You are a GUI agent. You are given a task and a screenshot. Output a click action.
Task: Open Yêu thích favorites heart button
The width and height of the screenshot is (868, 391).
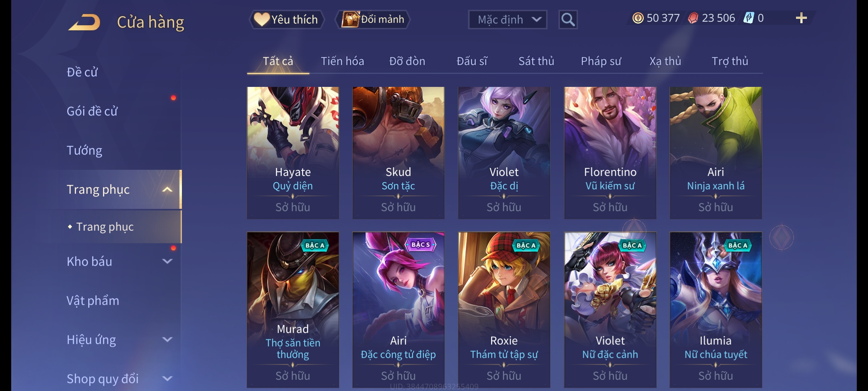click(x=286, y=20)
